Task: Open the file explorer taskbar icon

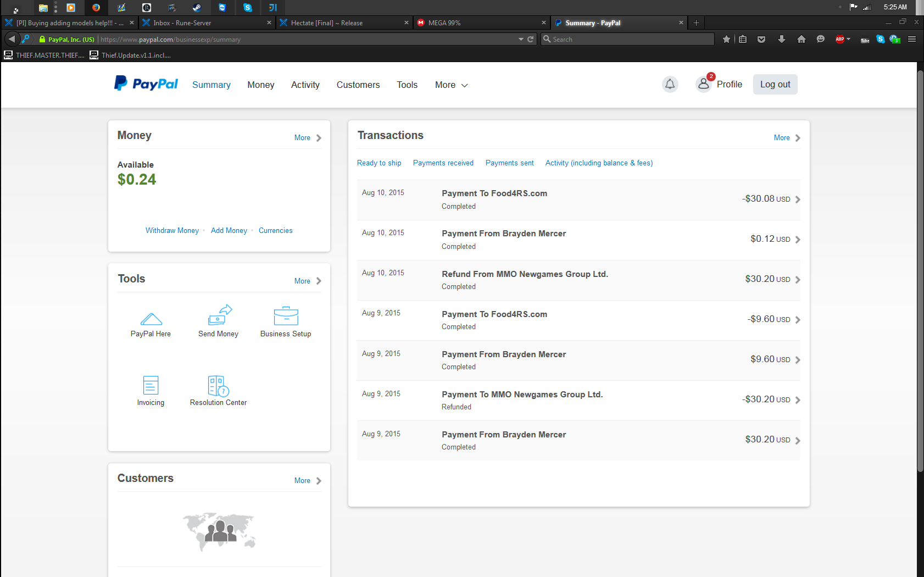Action: click(43, 7)
